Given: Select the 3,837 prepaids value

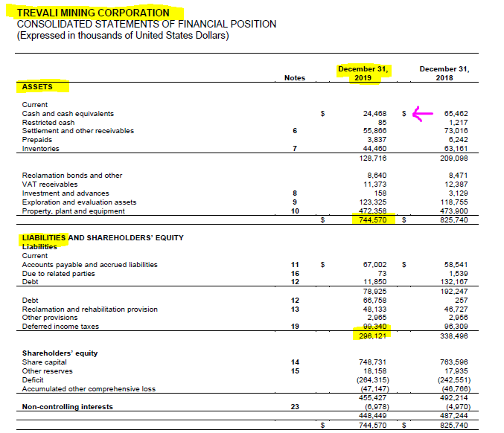Looking at the screenshot, I should click(377, 140).
